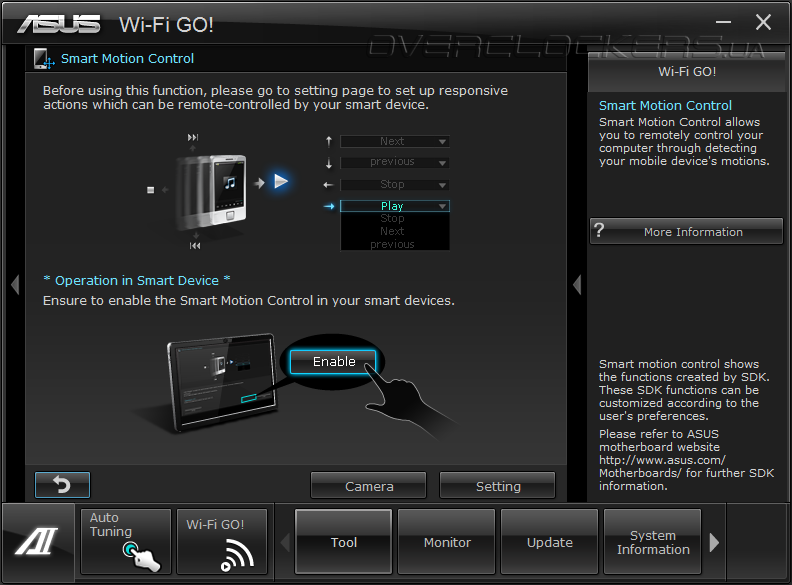Open the Camera page

pyautogui.click(x=369, y=486)
